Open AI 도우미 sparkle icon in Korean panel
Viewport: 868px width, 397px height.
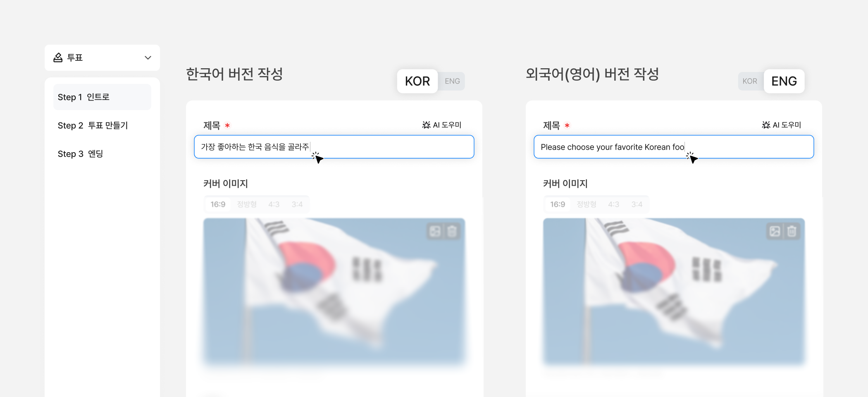tap(426, 125)
